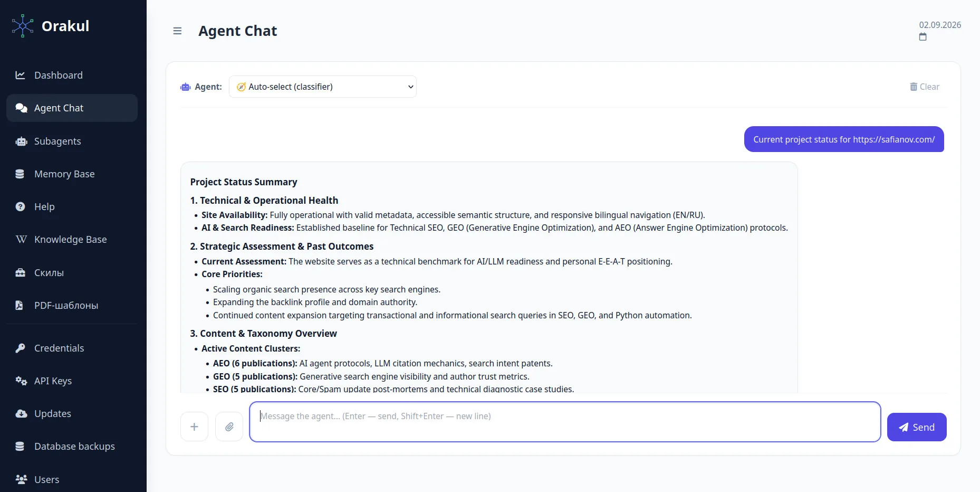Click 'Scaling organic search presence' bullet
980x492 pixels.
click(x=326, y=290)
